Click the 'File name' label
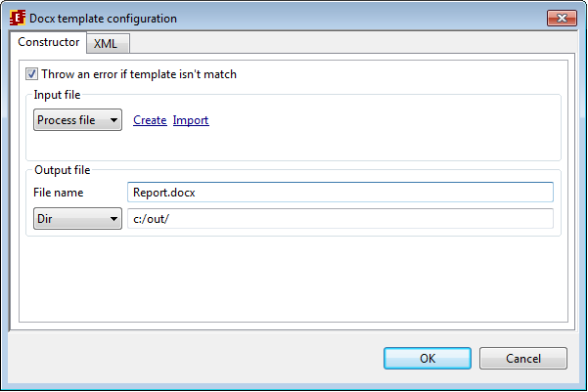Viewport: 588px width, 392px height. (x=59, y=193)
